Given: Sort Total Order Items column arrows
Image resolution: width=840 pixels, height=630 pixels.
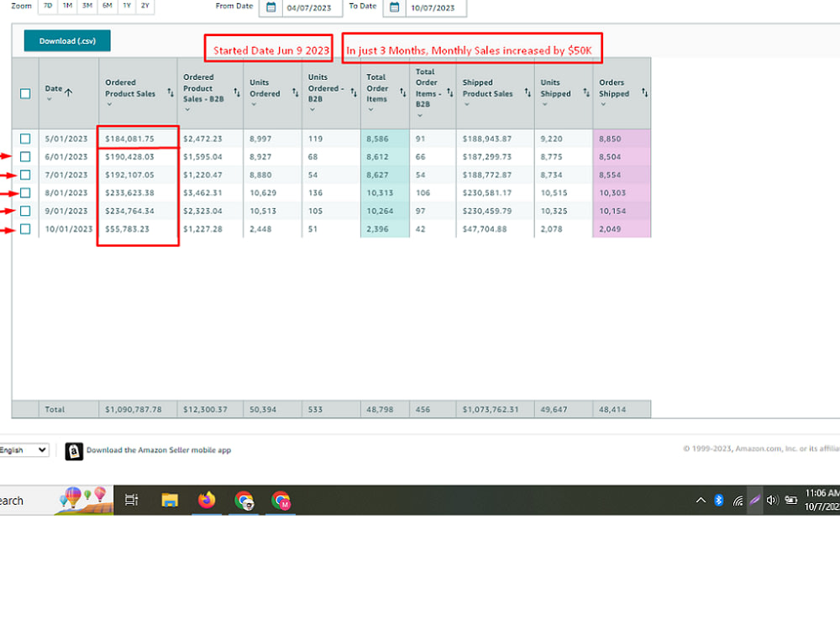Looking at the screenshot, I should click(x=403, y=92).
